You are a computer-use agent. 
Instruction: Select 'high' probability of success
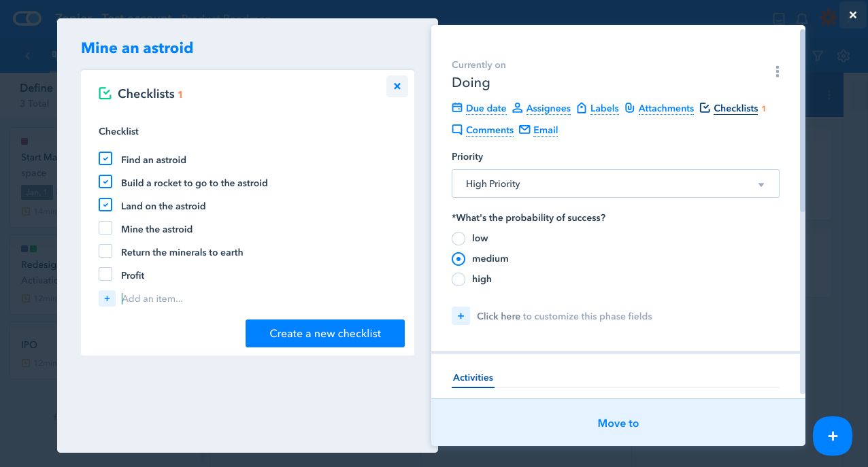point(458,279)
